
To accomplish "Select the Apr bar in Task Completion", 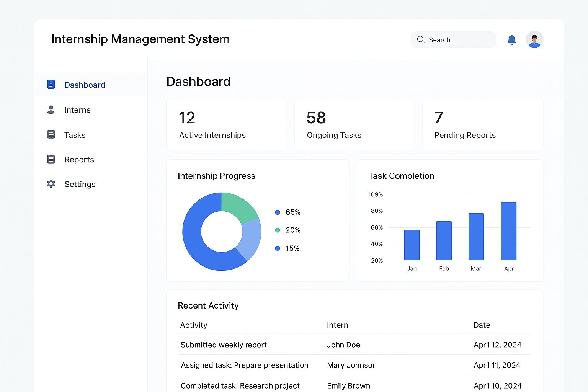I will coord(509,230).
